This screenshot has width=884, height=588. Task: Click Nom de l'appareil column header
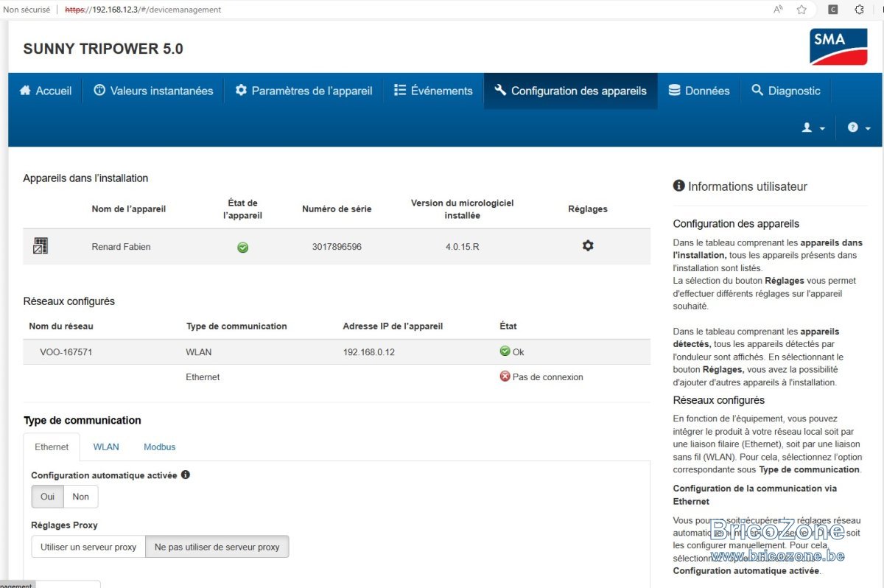pyautogui.click(x=129, y=209)
